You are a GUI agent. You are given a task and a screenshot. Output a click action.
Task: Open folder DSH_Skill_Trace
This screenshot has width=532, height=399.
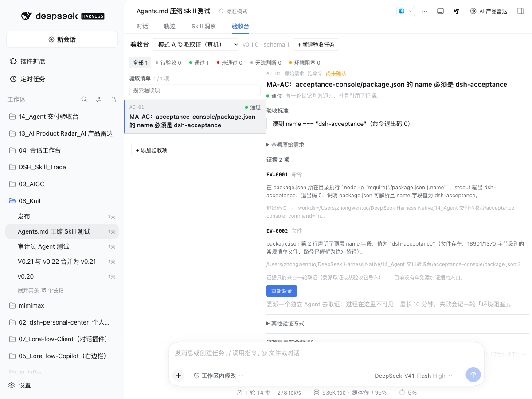point(62,167)
